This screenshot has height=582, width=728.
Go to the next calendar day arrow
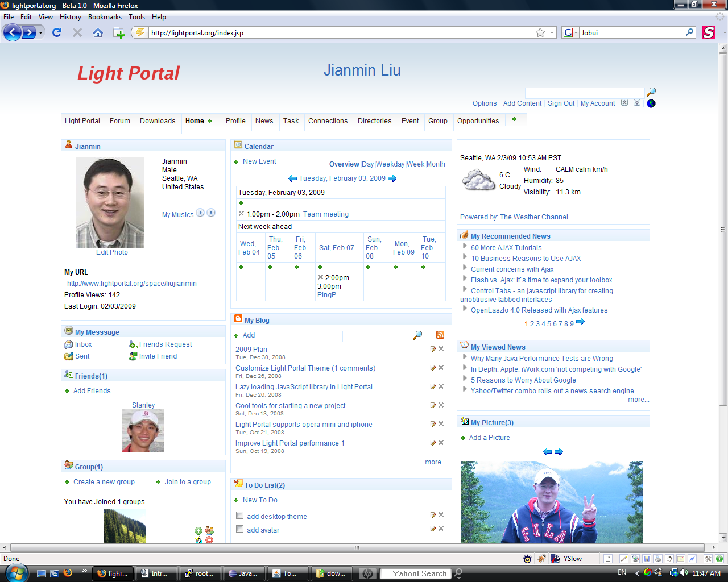coord(392,178)
